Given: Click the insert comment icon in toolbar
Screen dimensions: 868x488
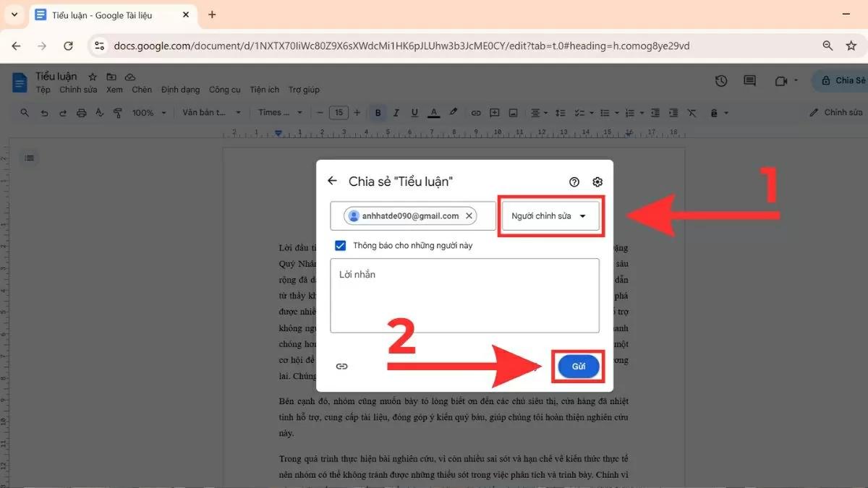Looking at the screenshot, I should click(494, 112).
